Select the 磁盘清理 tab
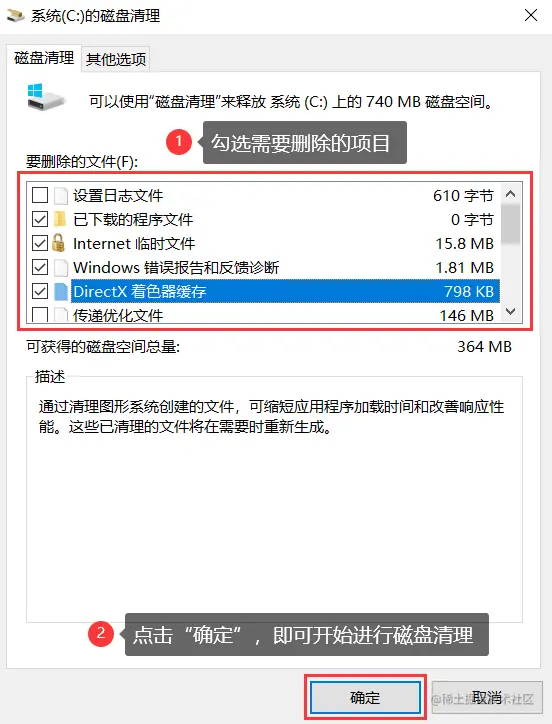552x724 pixels. [44, 58]
